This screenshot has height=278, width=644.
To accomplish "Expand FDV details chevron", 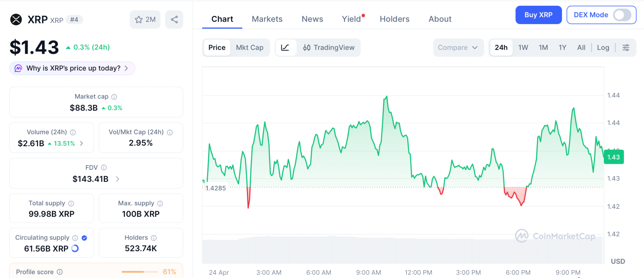I will [118, 179].
